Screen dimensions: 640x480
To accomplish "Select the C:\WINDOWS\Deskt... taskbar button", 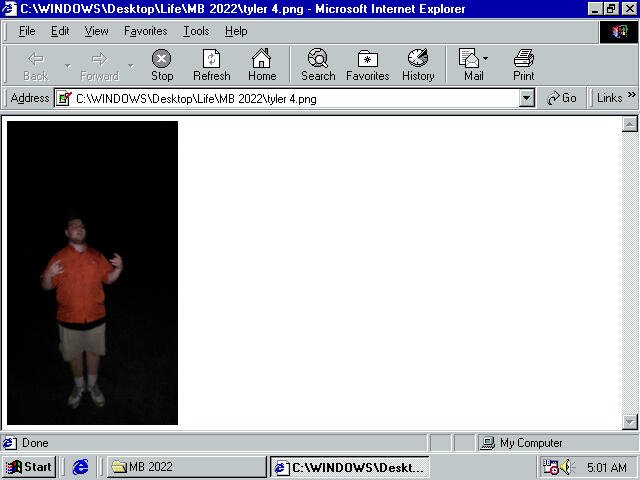I will click(x=350, y=467).
